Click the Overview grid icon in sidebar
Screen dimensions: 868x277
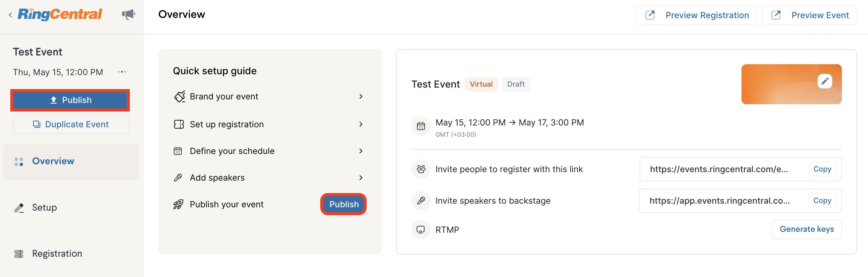(x=19, y=162)
